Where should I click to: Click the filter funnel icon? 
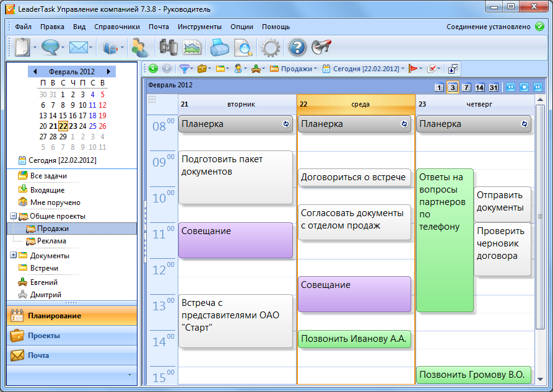[x=184, y=69]
